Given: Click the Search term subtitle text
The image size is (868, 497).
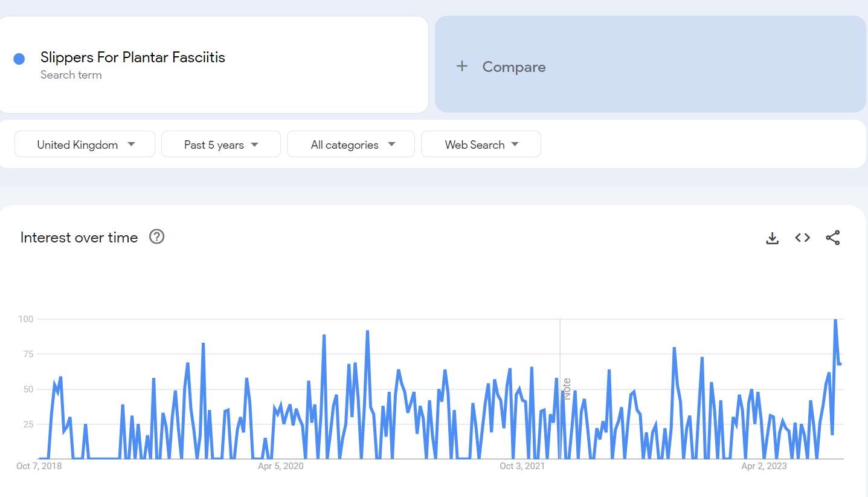Looking at the screenshot, I should click(71, 75).
